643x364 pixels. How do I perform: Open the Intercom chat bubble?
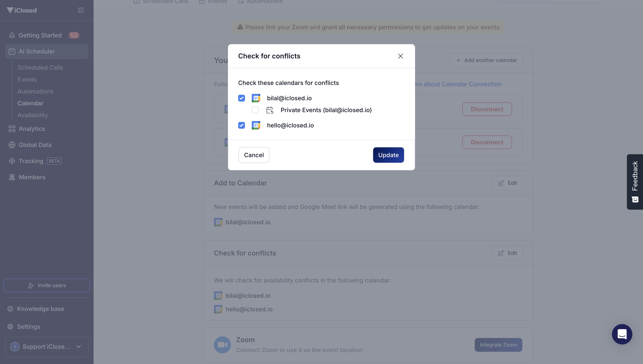point(622,334)
